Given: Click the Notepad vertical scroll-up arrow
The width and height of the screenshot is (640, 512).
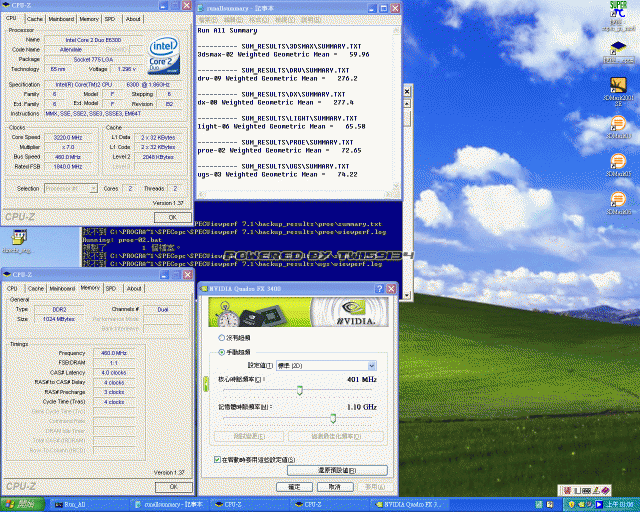Looking at the screenshot, I should (396, 31).
